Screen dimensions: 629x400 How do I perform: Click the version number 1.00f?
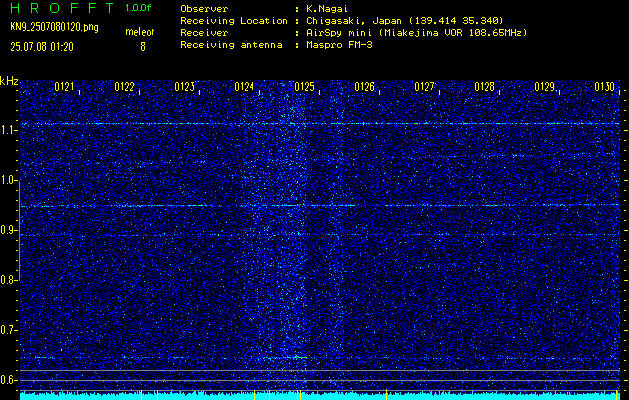138,8
